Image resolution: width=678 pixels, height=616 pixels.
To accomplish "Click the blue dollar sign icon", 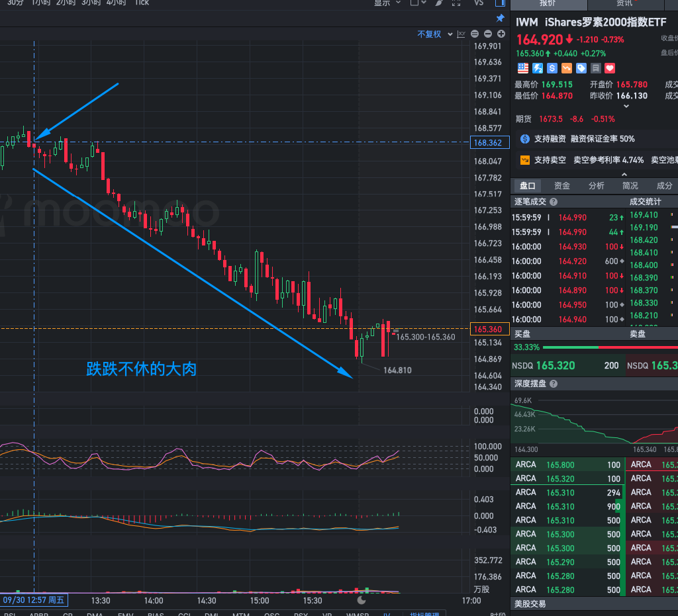I will (552, 68).
